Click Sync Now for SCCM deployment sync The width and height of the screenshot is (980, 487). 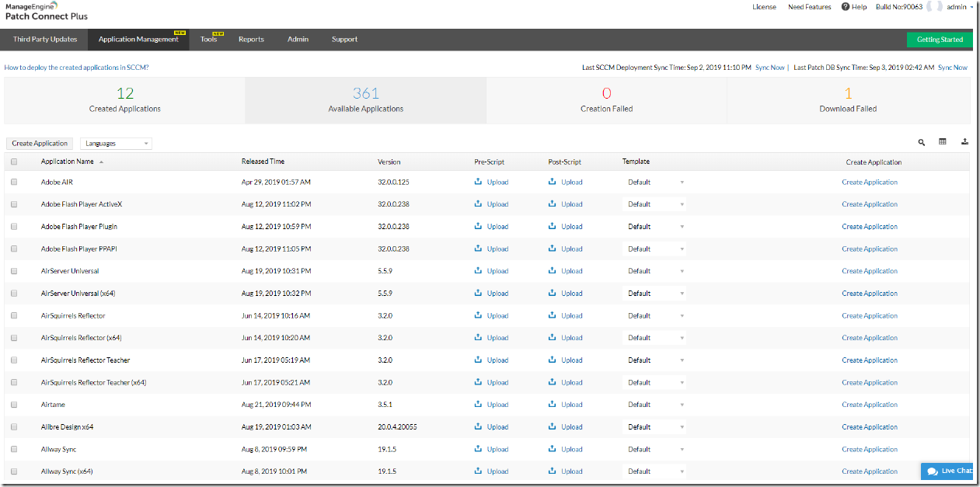coord(769,67)
